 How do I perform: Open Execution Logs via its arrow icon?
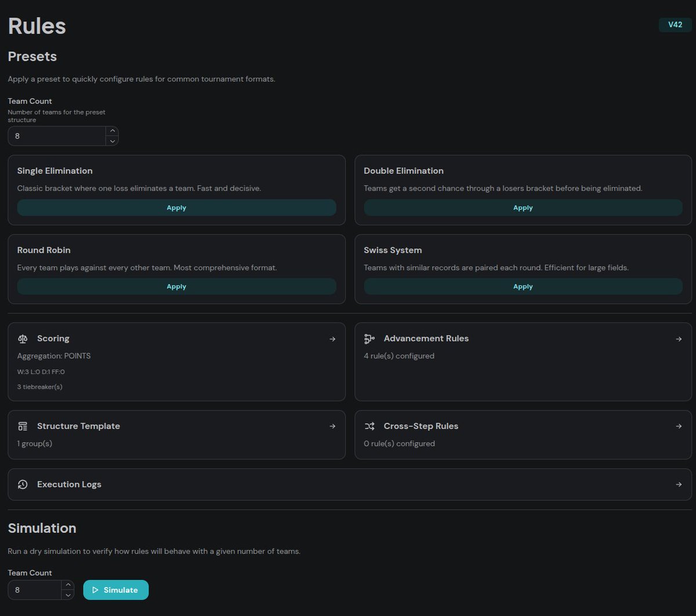[679, 484]
